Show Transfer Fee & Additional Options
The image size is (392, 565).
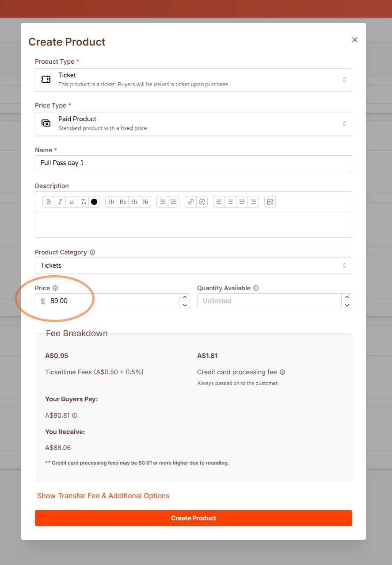coord(103,496)
